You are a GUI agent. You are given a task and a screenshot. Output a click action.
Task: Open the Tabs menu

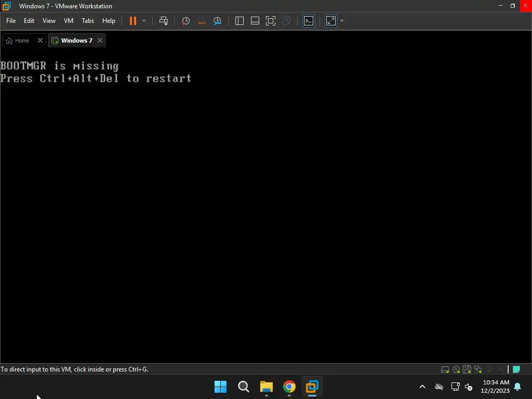pos(87,21)
